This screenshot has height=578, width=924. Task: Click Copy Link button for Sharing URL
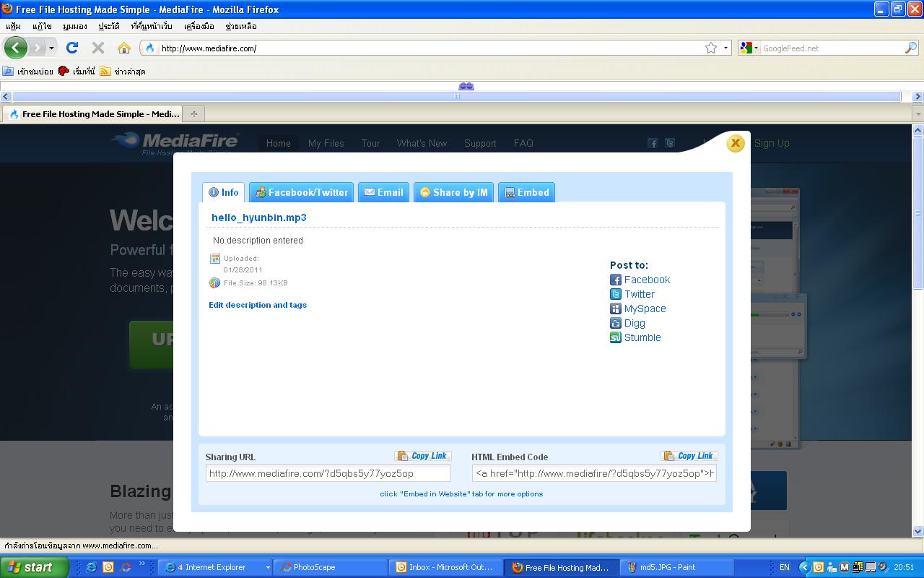(423, 456)
